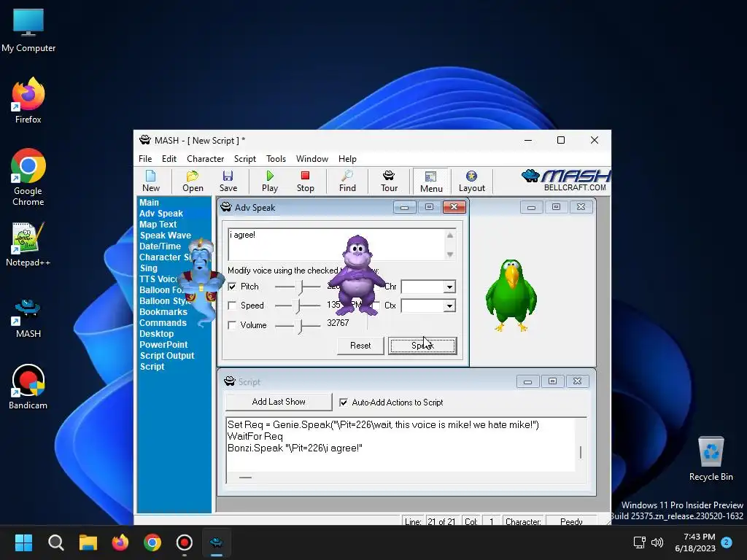Open taskbar Search

click(55, 542)
